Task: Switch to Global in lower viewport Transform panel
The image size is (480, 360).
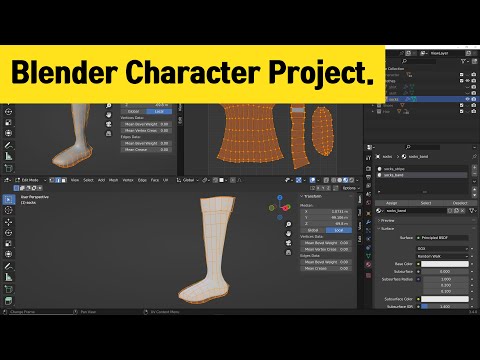Action: click(313, 230)
